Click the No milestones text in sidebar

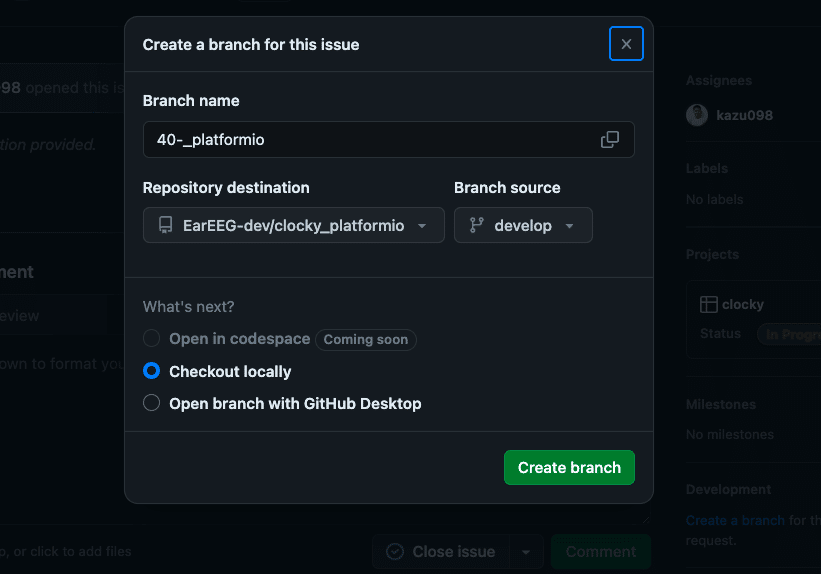[x=729, y=434]
